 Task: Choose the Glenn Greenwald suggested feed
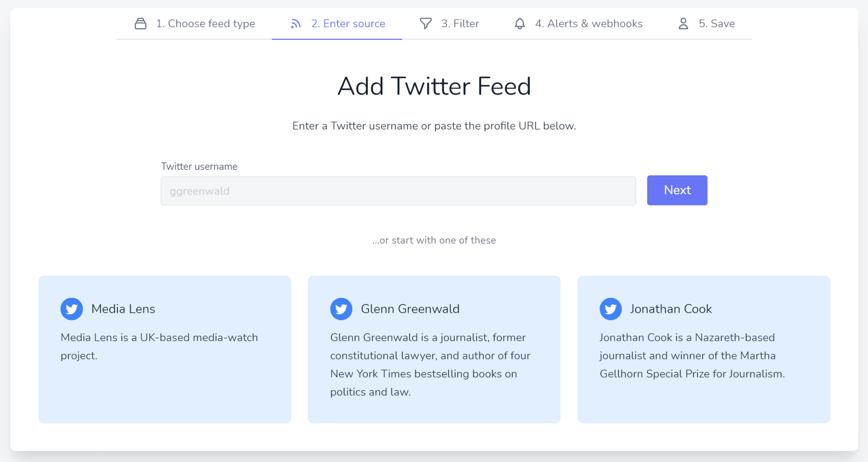point(434,349)
